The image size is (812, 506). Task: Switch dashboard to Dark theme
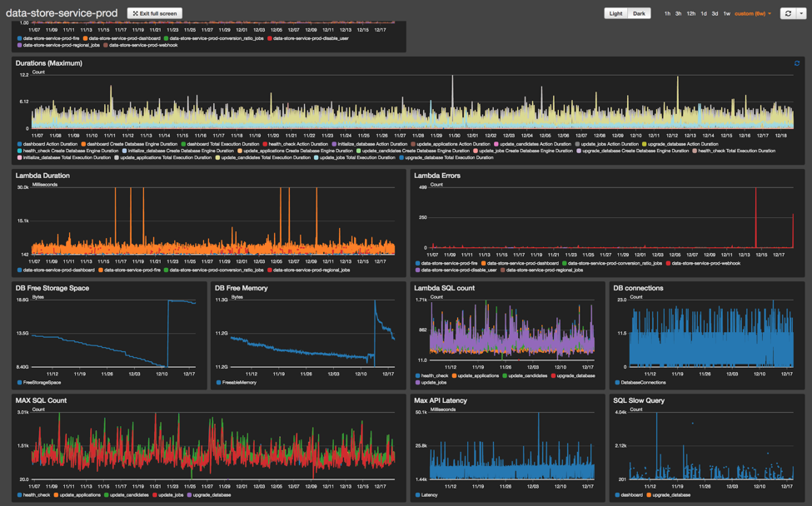[639, 13]
